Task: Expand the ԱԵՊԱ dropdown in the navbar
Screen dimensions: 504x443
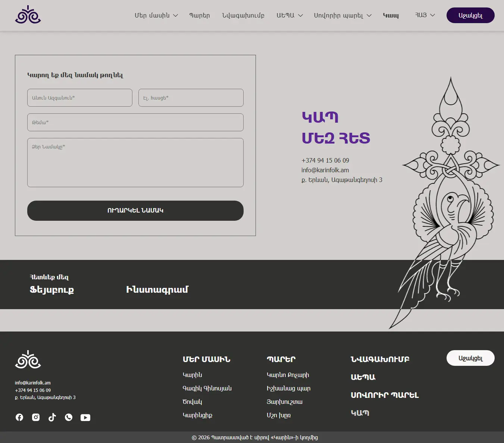Action: point(289,15)
